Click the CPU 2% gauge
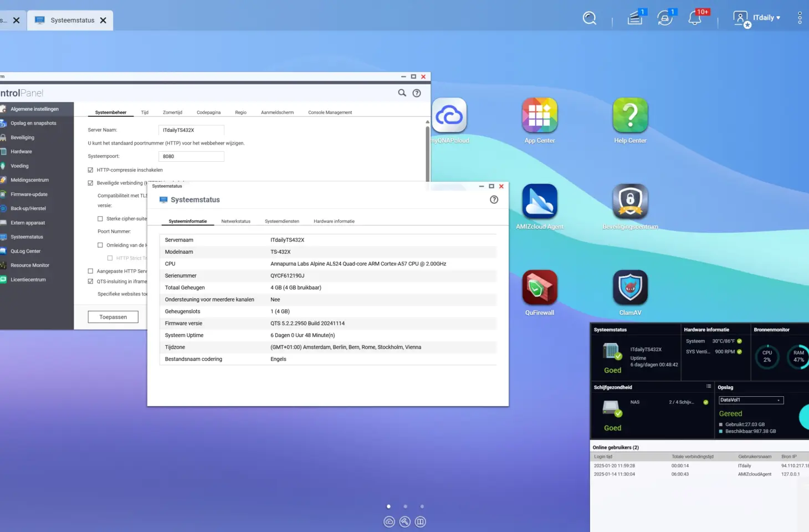The width and height of the screenshot is (809, 532). pyautogui.click(x=767, y=356)
